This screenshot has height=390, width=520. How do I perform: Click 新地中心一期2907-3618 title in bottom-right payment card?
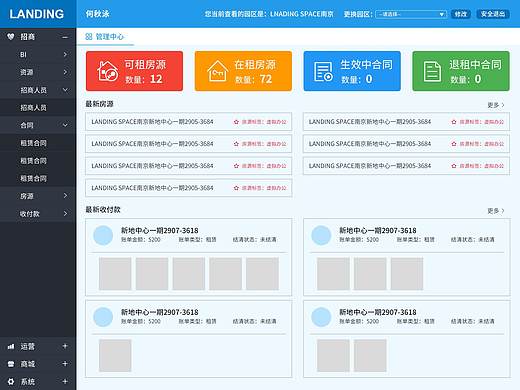click(378, 312)
